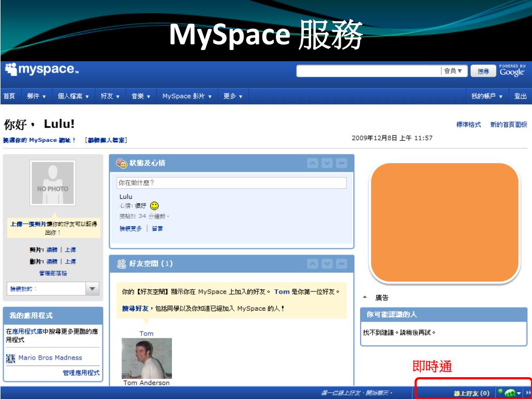Screen dimensions: 532x399
Task: Click the 上傳一張照片 link
Action: coord(29,224)
